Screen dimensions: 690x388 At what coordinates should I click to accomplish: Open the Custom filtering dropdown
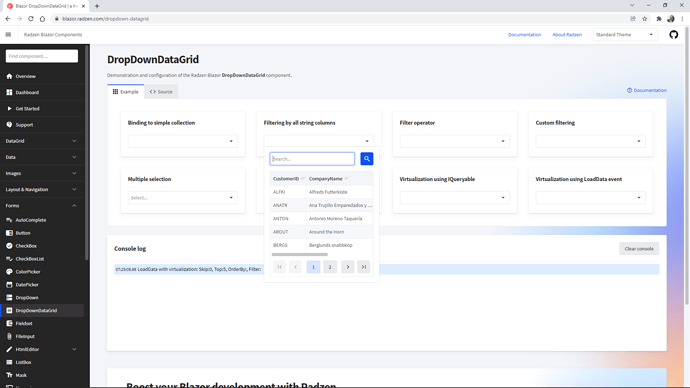click(591, 141)
